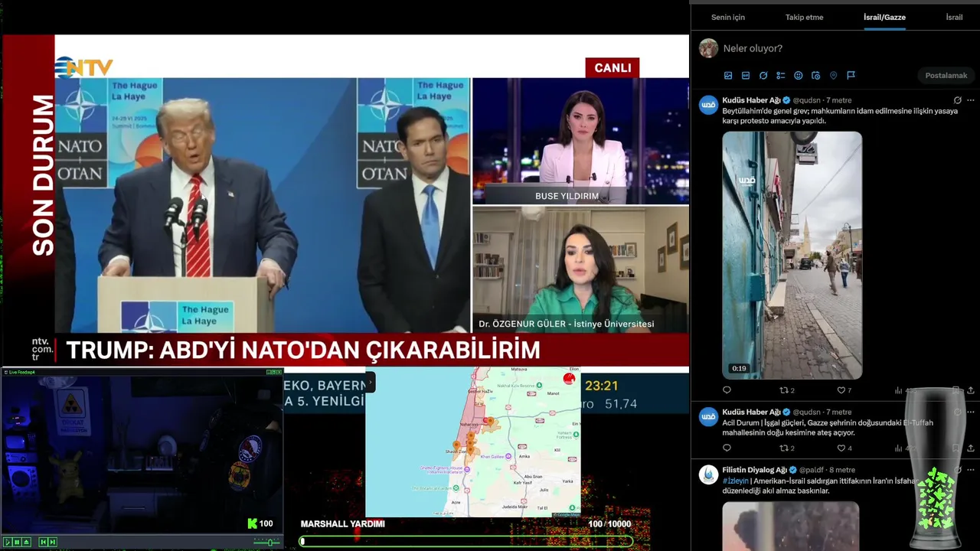Open the GIF picker icon
980x551 pixels.
coord(746,76)
